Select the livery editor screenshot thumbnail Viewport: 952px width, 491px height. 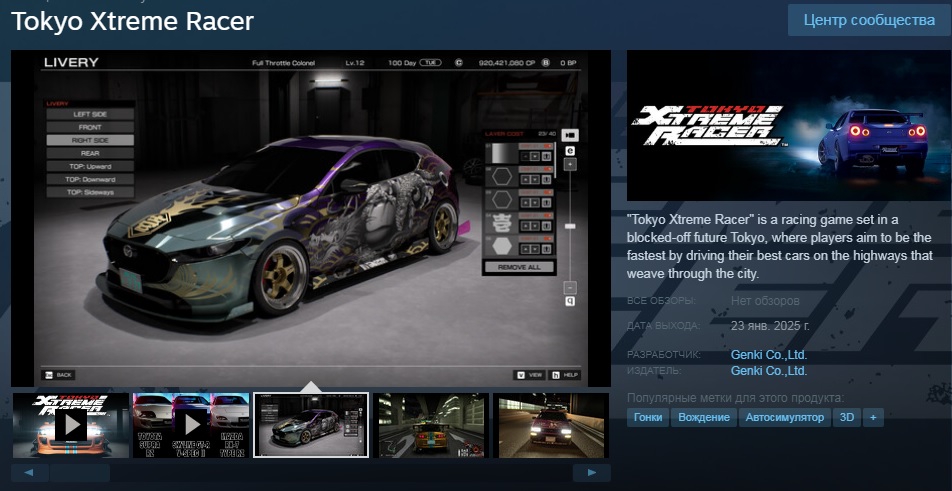[x=310, y=425]
